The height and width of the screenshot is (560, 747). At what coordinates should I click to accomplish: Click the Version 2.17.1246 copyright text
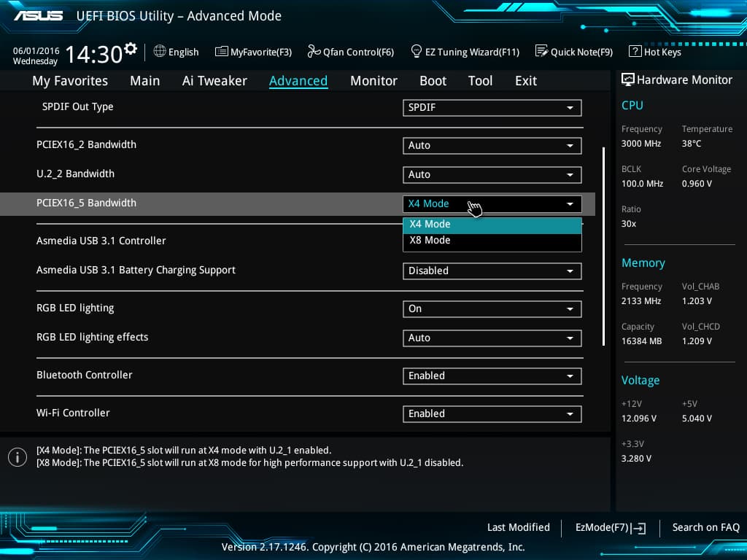373,547
